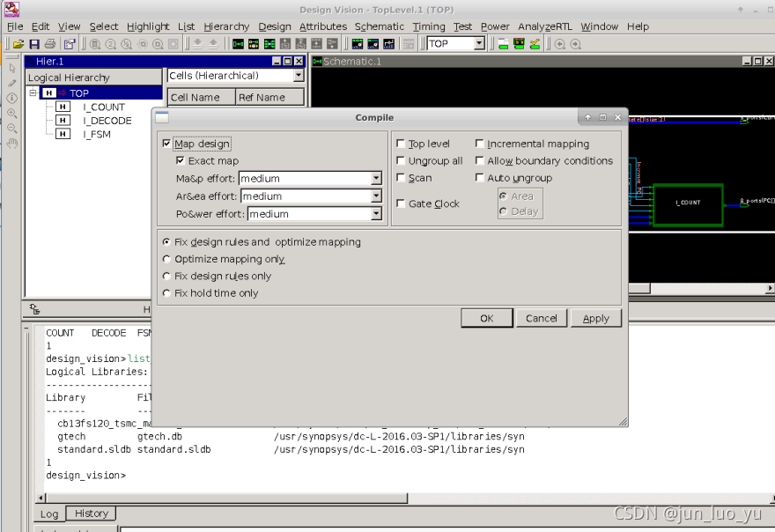Click the Ref Name column header
This screenshot has height=532, width=775.
coord(269,98)
